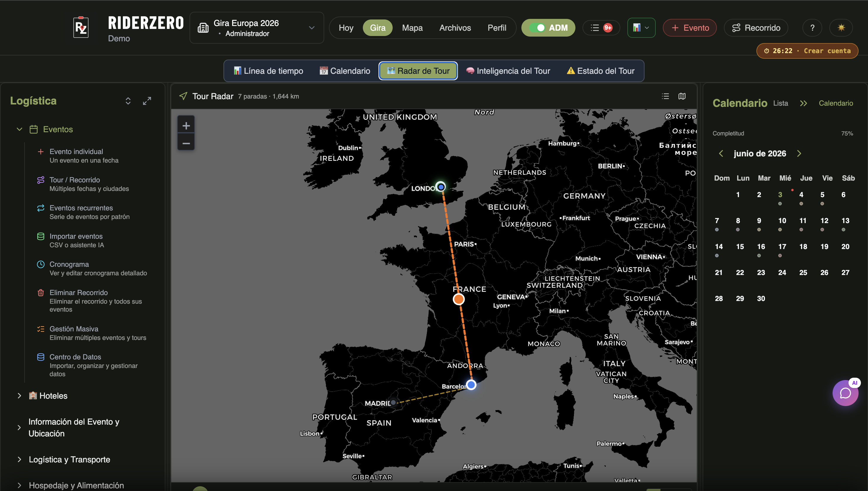Viewport: 868px width, 491px height.
Task: Go to the Hoy tab
Action: pyautogui.click(x=346, y=28)
